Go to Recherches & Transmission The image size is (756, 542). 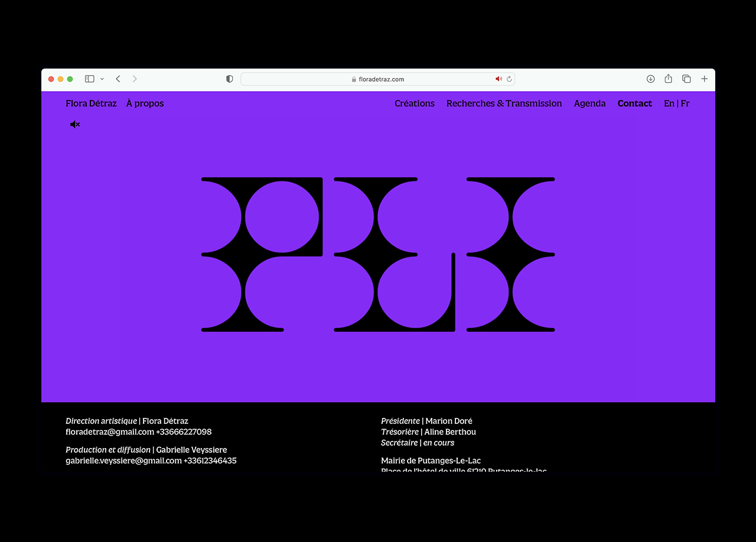tap(504, 103)
